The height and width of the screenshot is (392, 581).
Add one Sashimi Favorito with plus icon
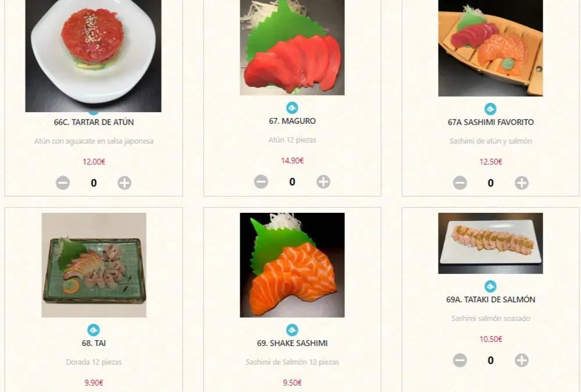point(522,183)
